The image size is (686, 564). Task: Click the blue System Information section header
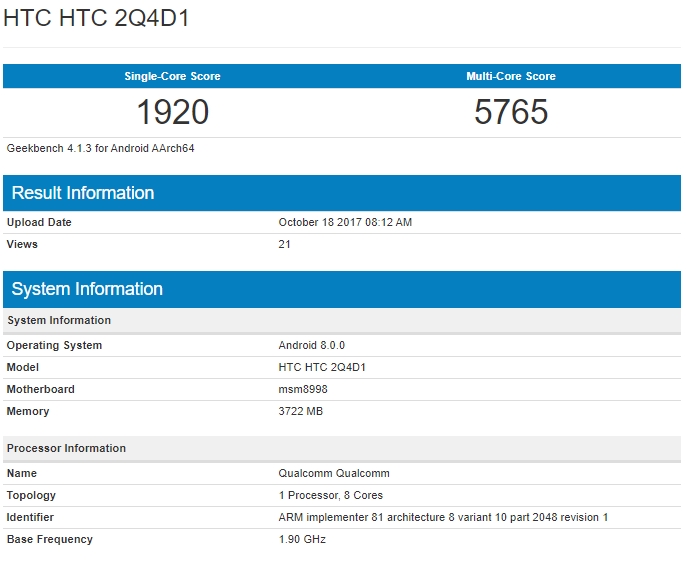(87, 289)
